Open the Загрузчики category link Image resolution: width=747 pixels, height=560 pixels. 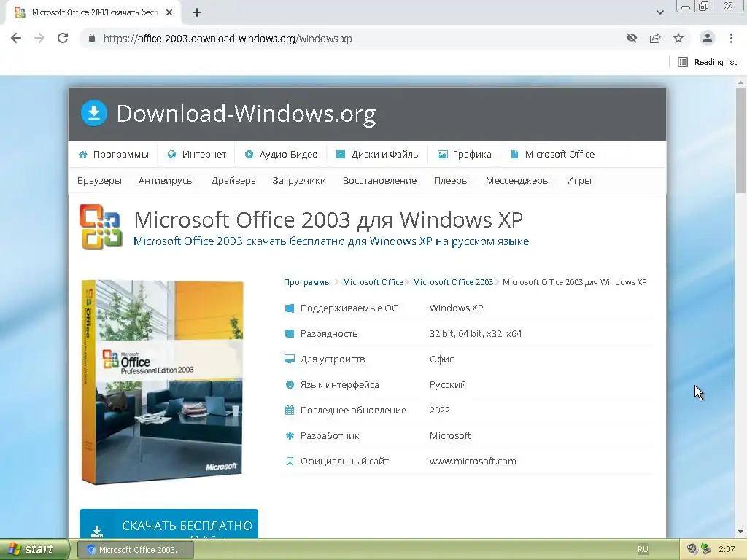pos(299,181)
